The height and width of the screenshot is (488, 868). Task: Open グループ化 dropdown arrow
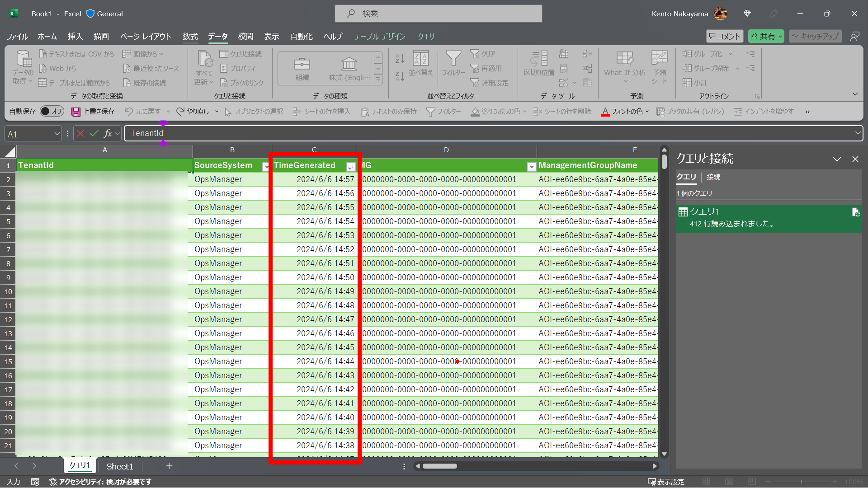(731, 54)
